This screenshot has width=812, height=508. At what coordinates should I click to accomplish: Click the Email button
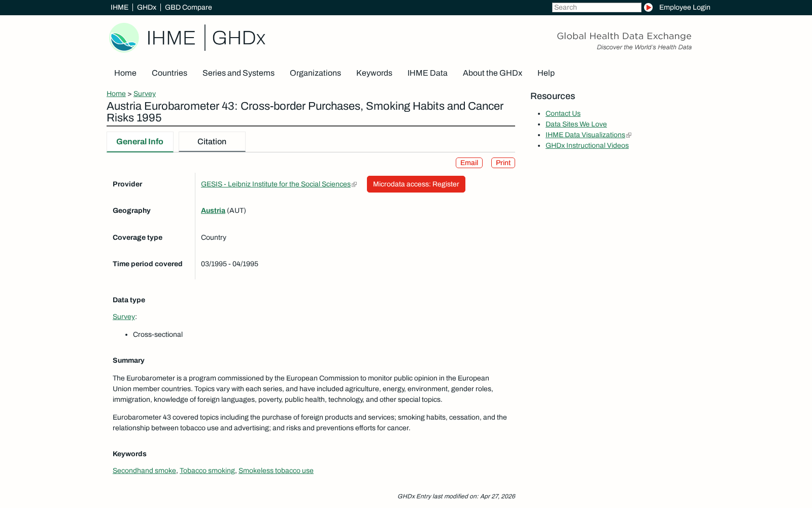[469, 163]
